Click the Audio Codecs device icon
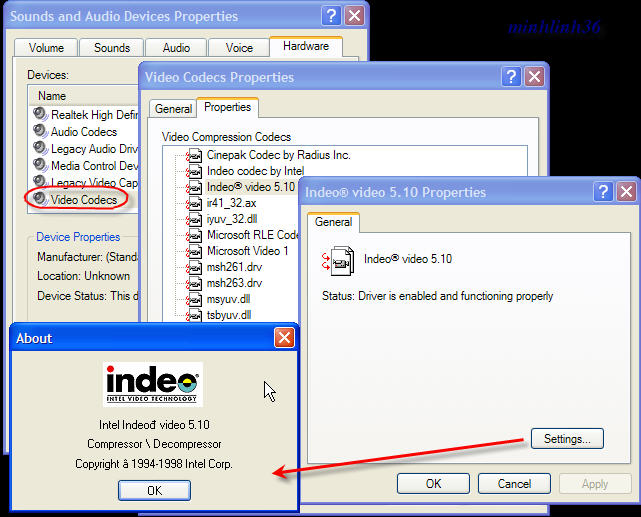The width and height of the screenshot is (641, 517). click(x=40, y=131)
